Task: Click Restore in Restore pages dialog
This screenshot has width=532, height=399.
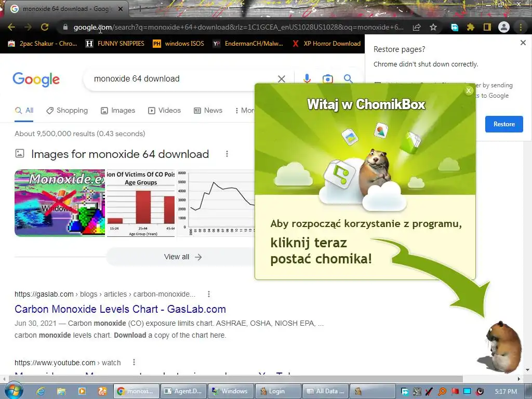Action: (504, 124)
